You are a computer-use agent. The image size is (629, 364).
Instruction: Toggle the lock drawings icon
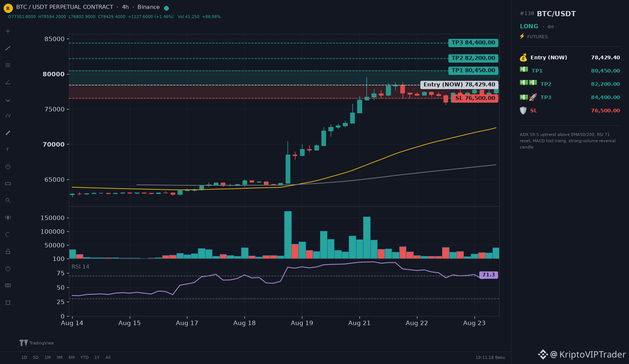click(x=8, y=251)
